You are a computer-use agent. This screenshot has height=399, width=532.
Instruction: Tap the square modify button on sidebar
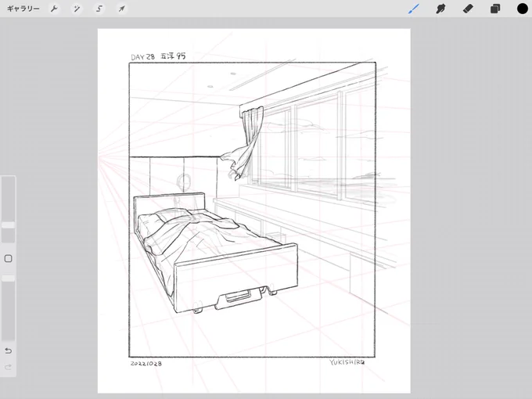pos(8,258)
